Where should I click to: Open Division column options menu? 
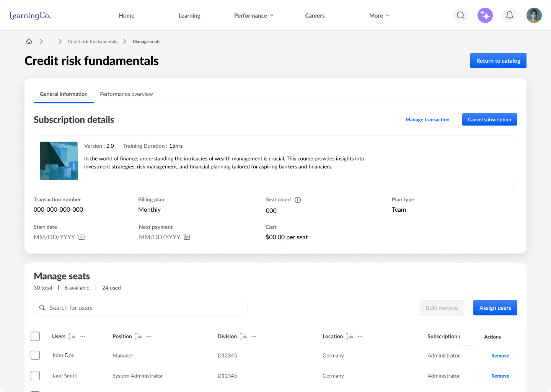coord(254,336)
